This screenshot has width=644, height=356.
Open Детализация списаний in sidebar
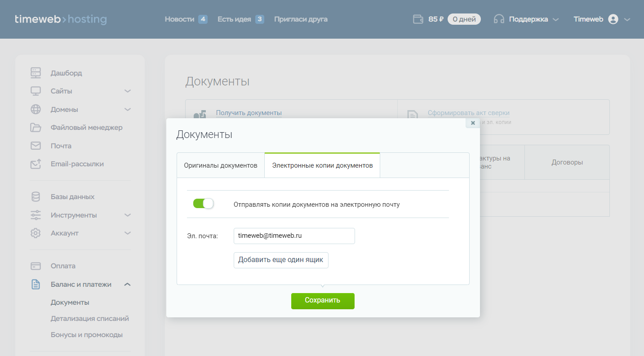90,319
